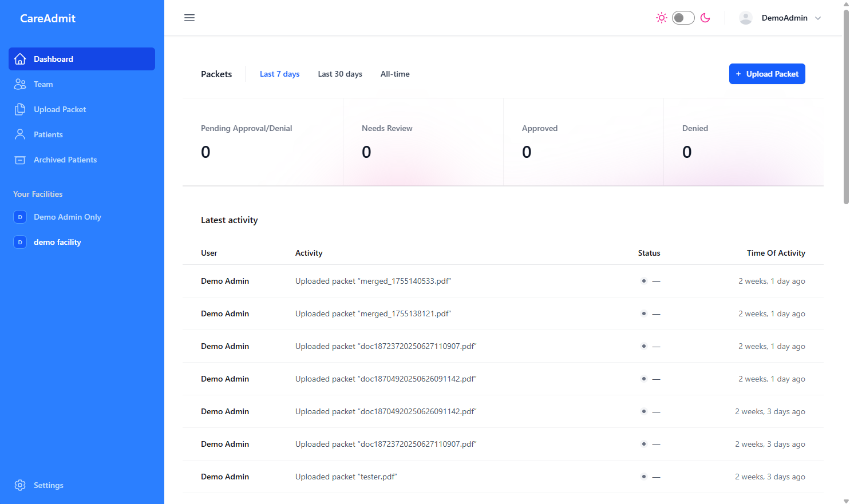Click the page vertical scrollbar thumb
Image resolution: width=850 pixels, height=504 pixels.
click(x=846, y=106)
